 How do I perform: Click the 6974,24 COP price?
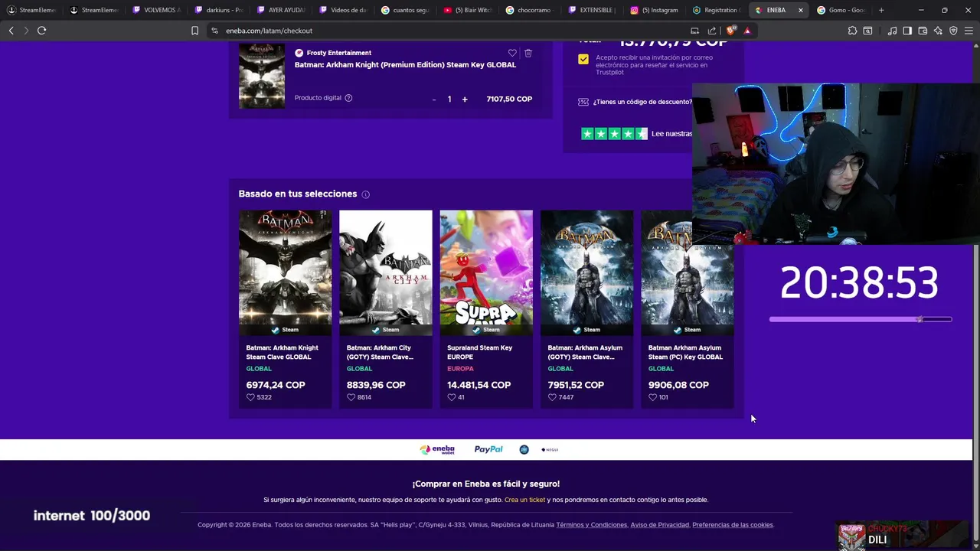(276, 385)
